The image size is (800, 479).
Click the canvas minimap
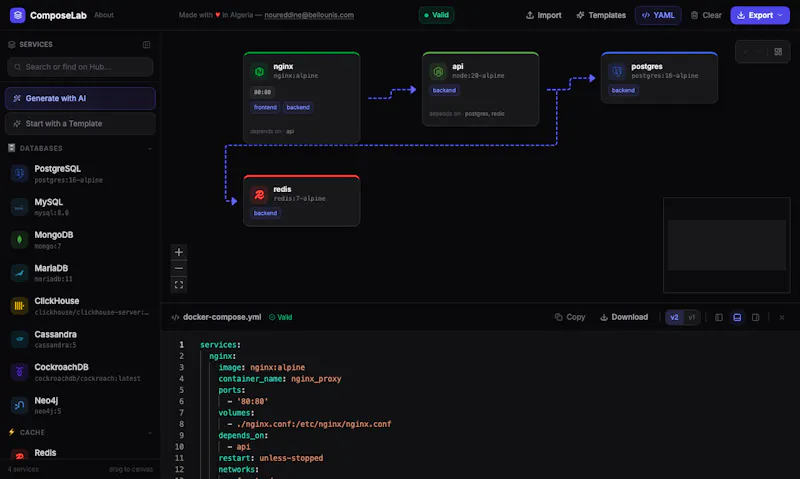pos(727,245)
